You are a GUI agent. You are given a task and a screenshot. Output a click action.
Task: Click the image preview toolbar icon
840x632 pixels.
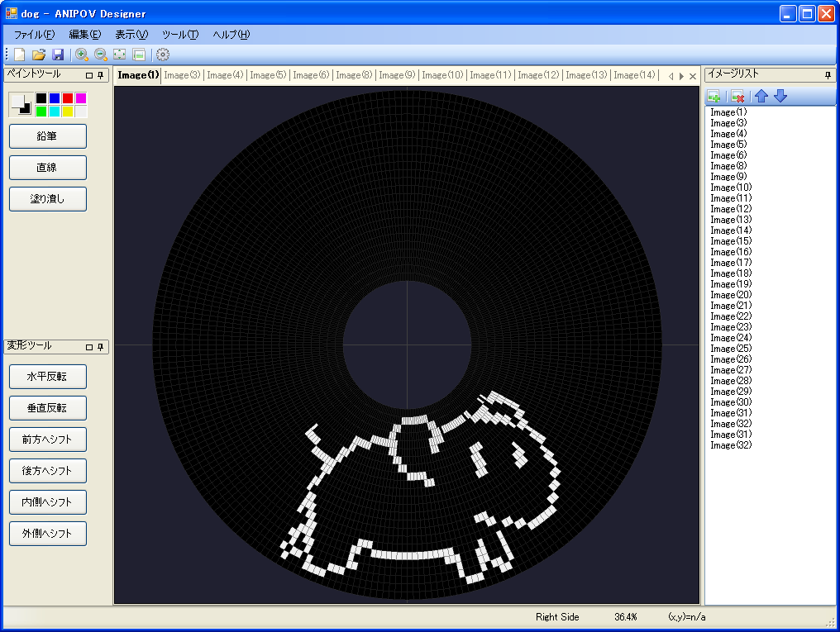(x=139, y=55)
